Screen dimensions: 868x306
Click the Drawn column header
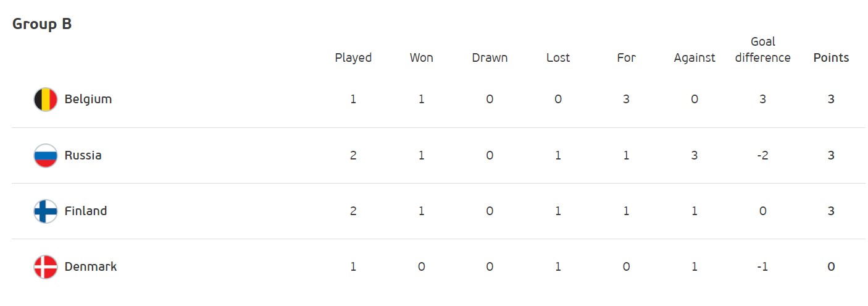(490, 57)
